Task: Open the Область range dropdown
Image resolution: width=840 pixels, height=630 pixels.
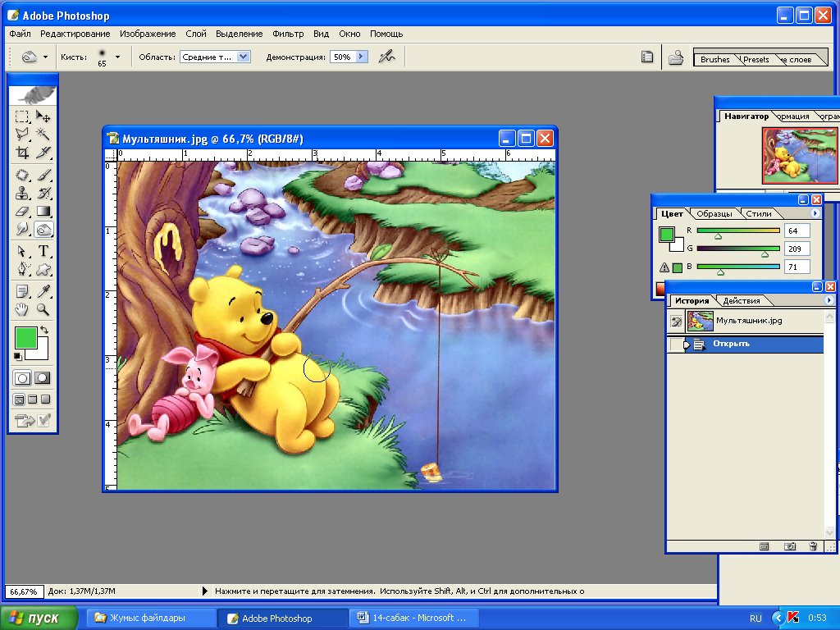Action: [243, 57]
